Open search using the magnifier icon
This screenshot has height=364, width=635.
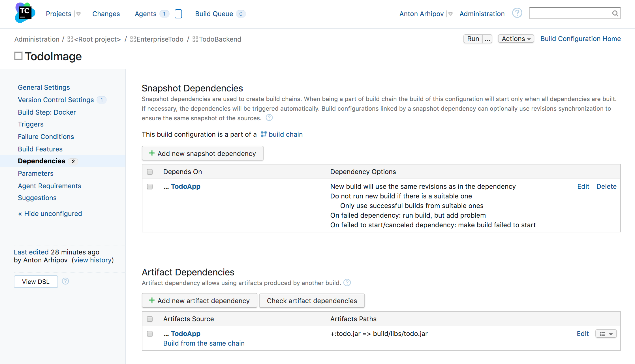pos(615,13)
